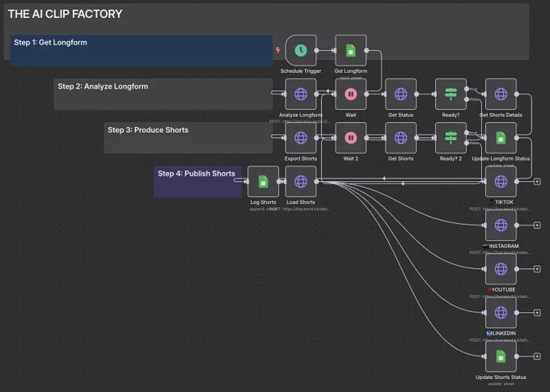Screen dimensions: 550x392
Task: Select the Ready? 2 condition node
Action: [451, 137]
